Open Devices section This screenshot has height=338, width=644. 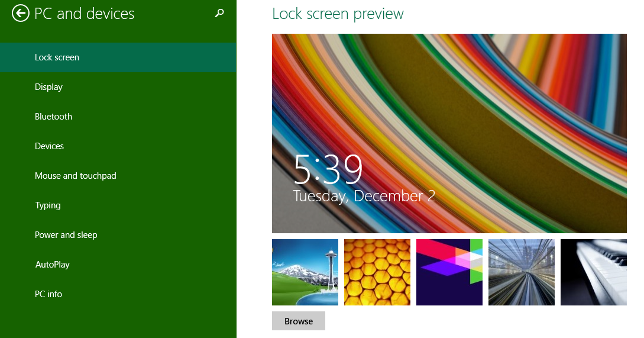click(118, 146)
